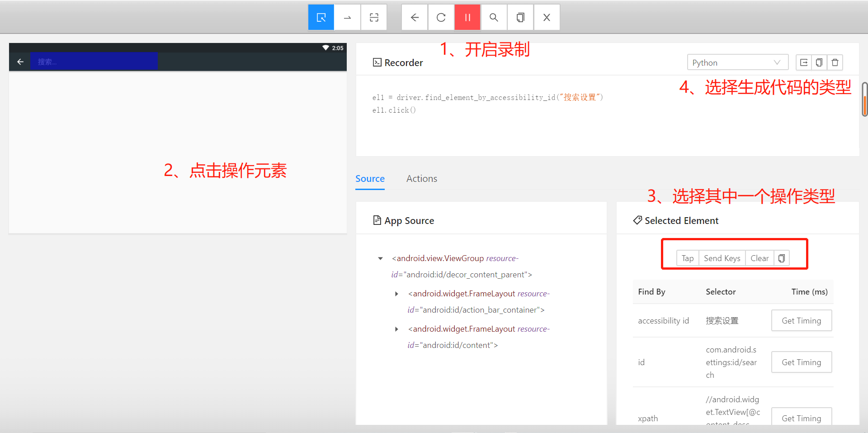The width and height of the screenshot is (868, 433).
Task: Click the Back arrow toolbar button
Action: 415,17
